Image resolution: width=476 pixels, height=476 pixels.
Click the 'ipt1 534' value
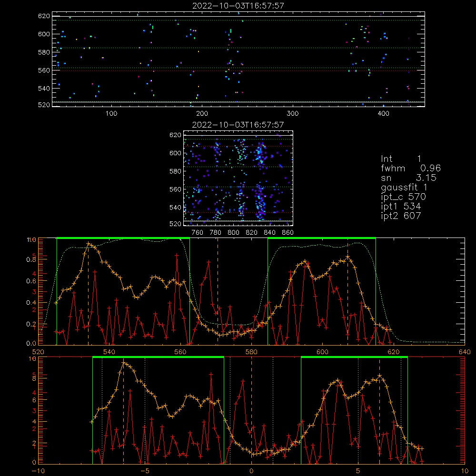[401, 207]
